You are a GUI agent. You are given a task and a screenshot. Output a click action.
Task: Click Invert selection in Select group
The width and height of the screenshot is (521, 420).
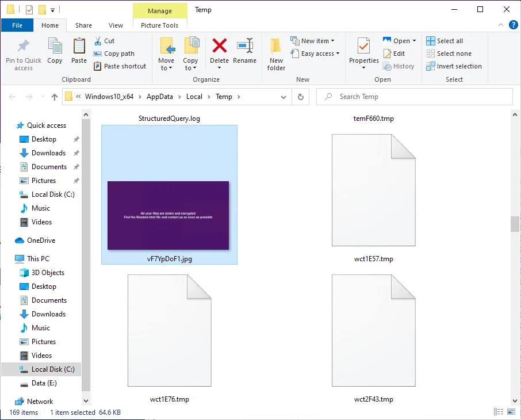click(454, 66)
